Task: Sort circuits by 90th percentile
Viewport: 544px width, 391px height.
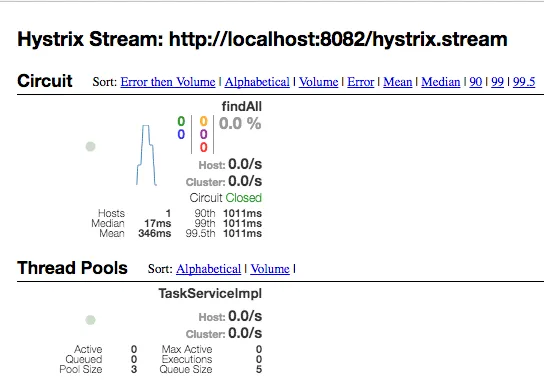Action: coord(476,82)
